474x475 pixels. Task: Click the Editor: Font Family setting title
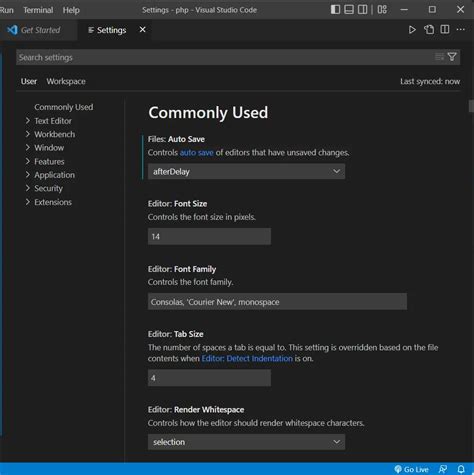pyautogui.click(x=182, y=269)
